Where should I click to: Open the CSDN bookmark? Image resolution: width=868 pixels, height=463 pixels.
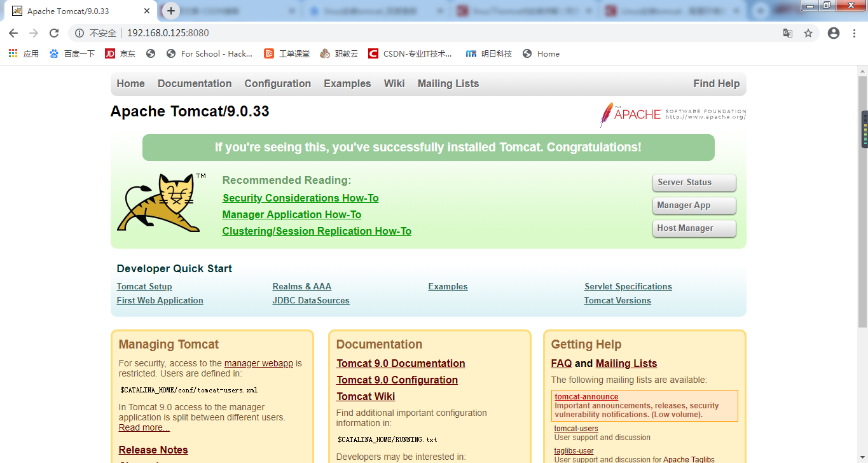pos(410,53)
